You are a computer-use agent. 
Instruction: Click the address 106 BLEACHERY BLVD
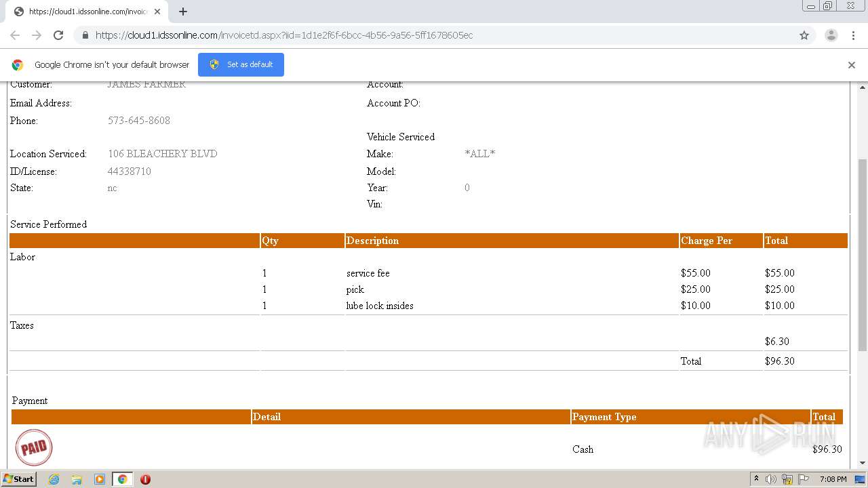tap(163, 154)
